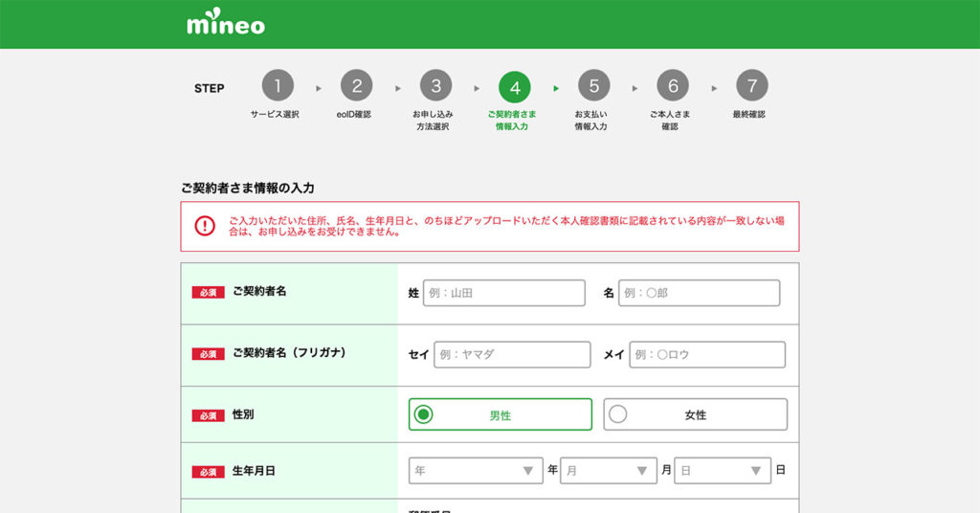980x513 pixels.
Task: Click the 必須 badge beside 生年月日
Action: 208,473
